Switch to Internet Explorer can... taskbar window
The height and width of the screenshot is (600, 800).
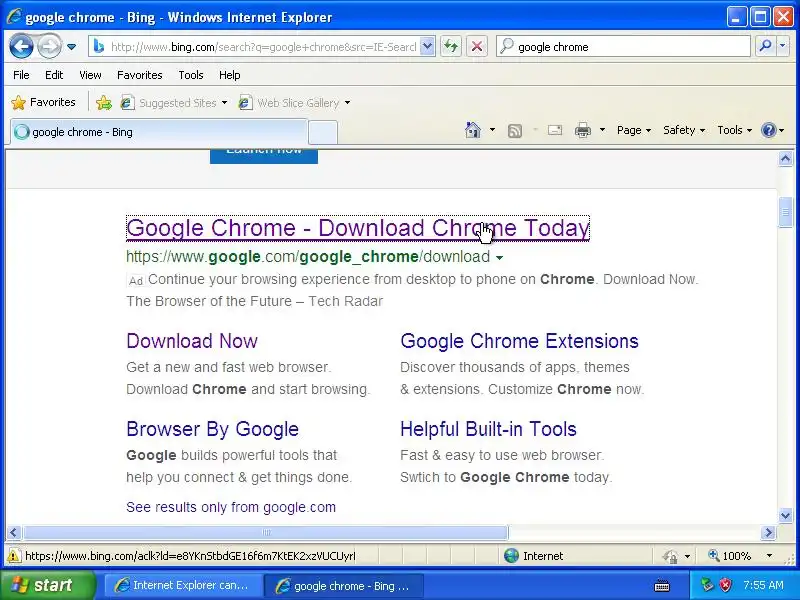[x=183, y=586]
